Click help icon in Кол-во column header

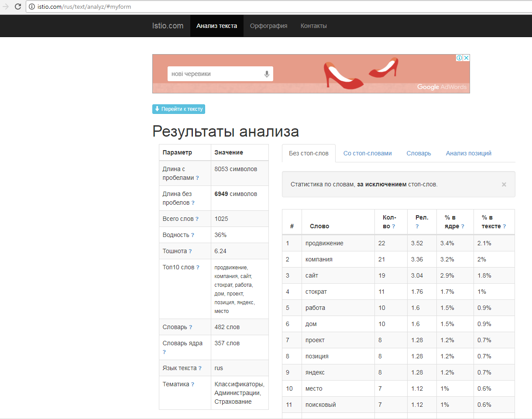(x=393, y=227)
